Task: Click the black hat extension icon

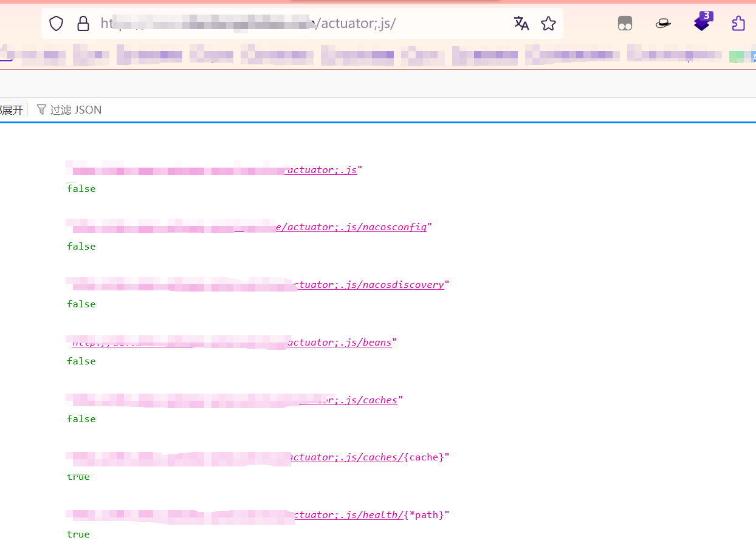Action: [663, 24]
